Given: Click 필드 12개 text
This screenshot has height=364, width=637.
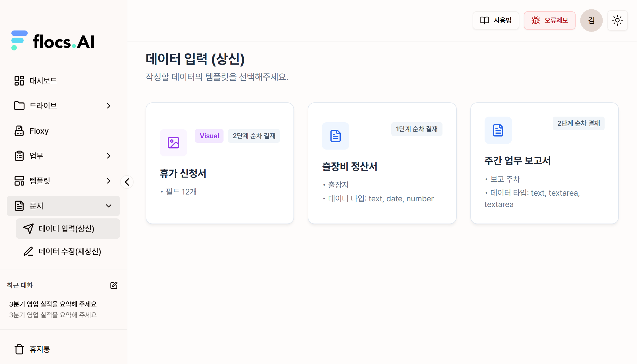Looking at the screenshot, I should [x=181, y=192].
